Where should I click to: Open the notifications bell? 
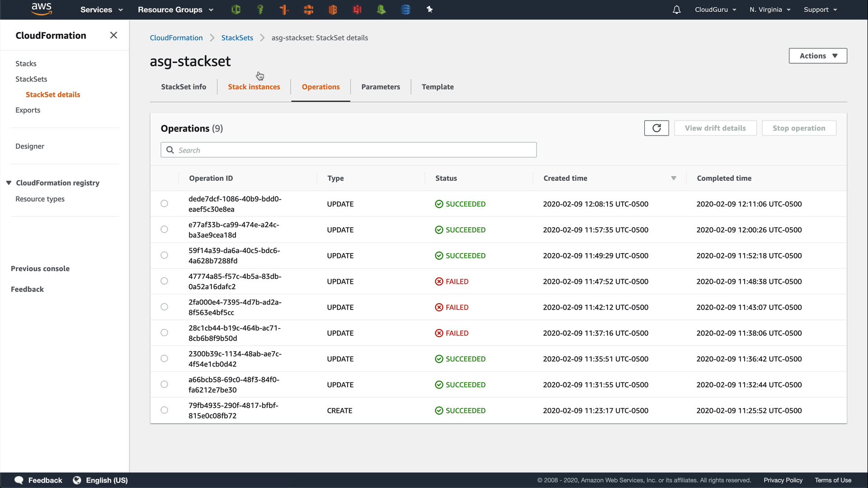click(x=676, y=9)
